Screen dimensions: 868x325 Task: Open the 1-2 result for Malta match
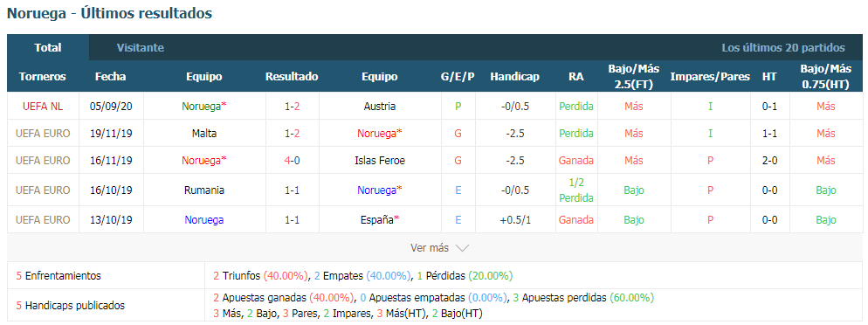pos(292,134)
